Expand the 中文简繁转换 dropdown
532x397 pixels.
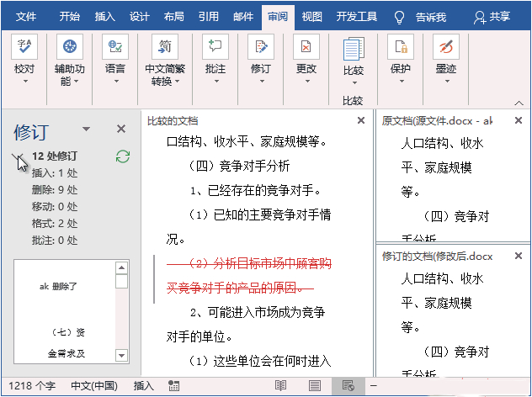[x=178, y=82]
